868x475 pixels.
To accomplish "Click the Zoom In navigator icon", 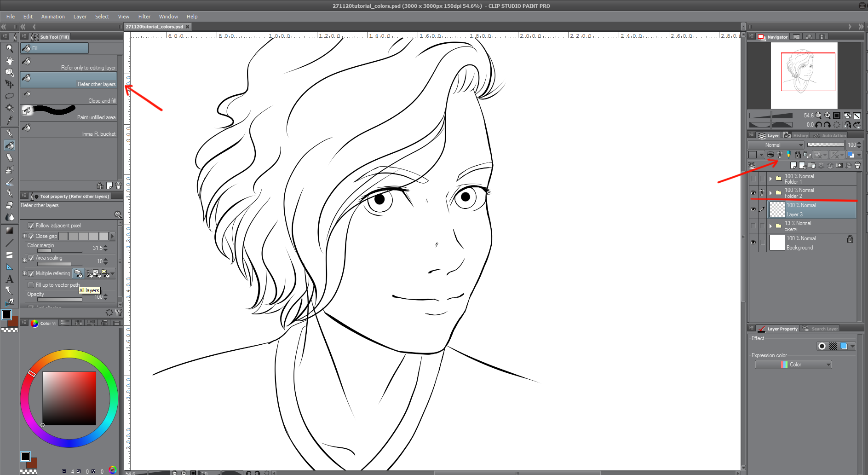I will (x=828, y=116).
